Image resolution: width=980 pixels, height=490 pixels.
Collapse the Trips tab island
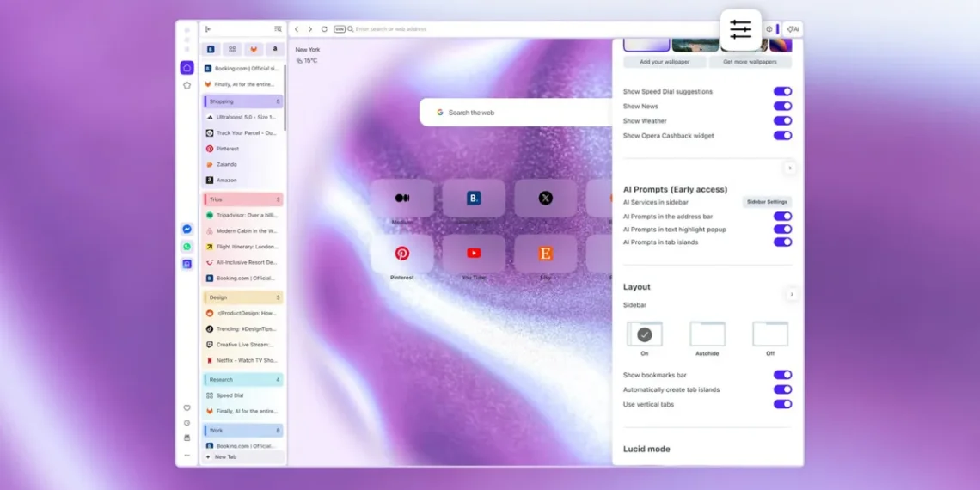click(243, 199)
